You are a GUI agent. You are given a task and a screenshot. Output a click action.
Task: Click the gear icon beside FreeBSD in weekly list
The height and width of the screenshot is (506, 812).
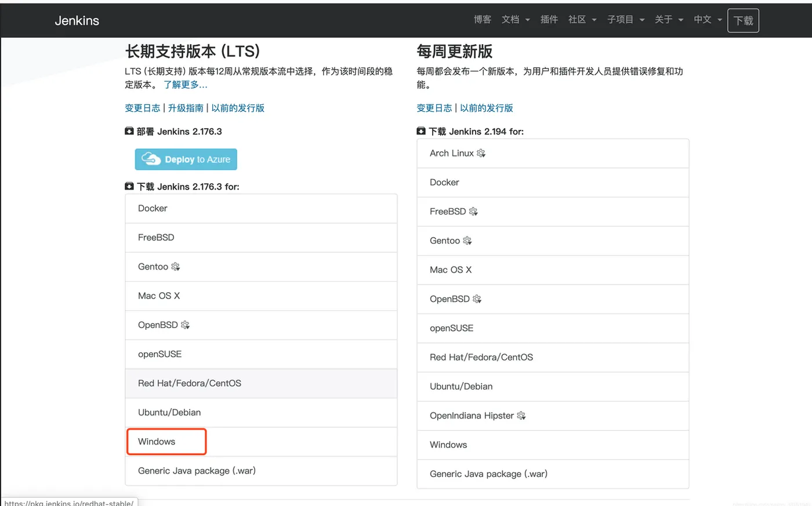(473, 212)
